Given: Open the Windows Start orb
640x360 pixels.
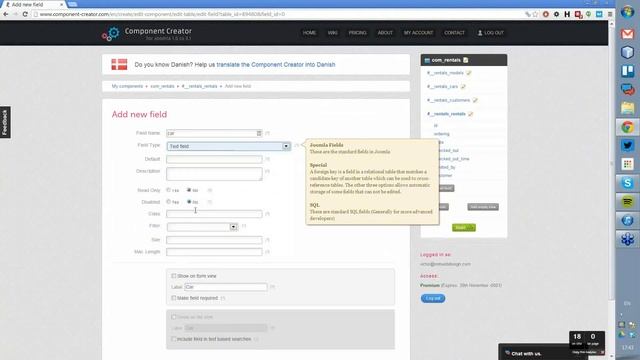Looking at the screenshot, I should [x=627, y=12].
